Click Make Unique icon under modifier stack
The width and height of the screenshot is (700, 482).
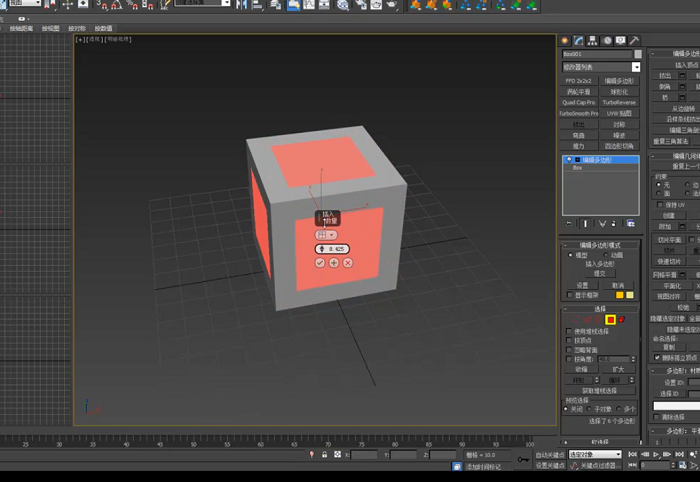pos(602,224)
